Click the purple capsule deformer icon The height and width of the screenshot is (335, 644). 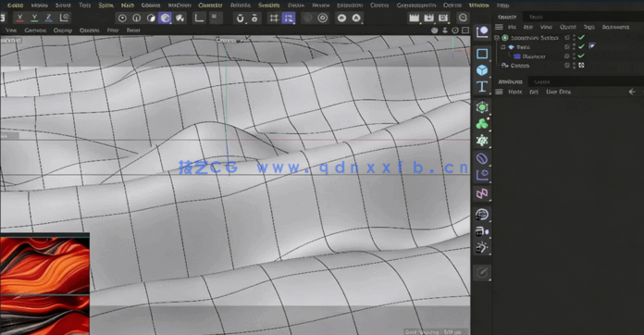click(482, 158)
